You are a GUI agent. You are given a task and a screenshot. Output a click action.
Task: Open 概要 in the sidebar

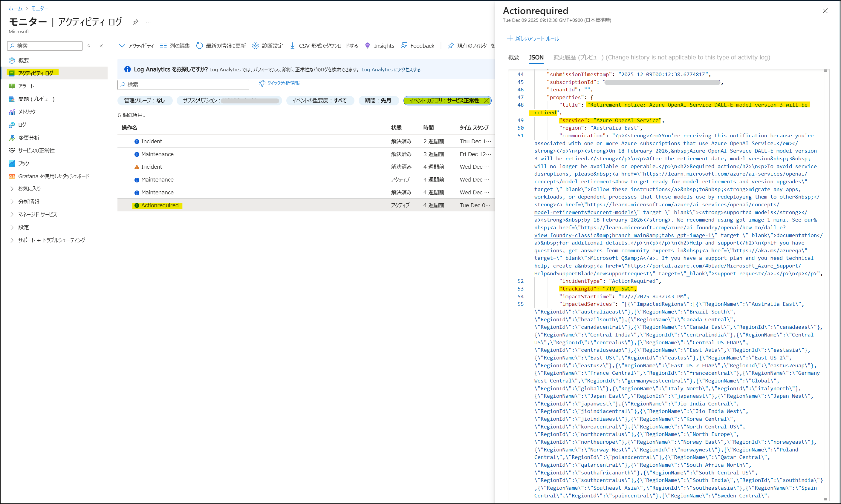click(23, 60)
